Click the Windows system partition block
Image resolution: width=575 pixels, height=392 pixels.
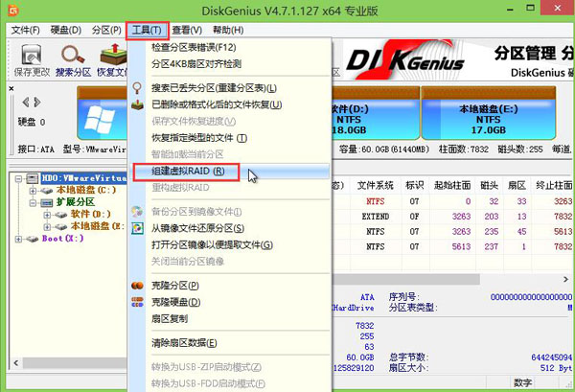102,114
